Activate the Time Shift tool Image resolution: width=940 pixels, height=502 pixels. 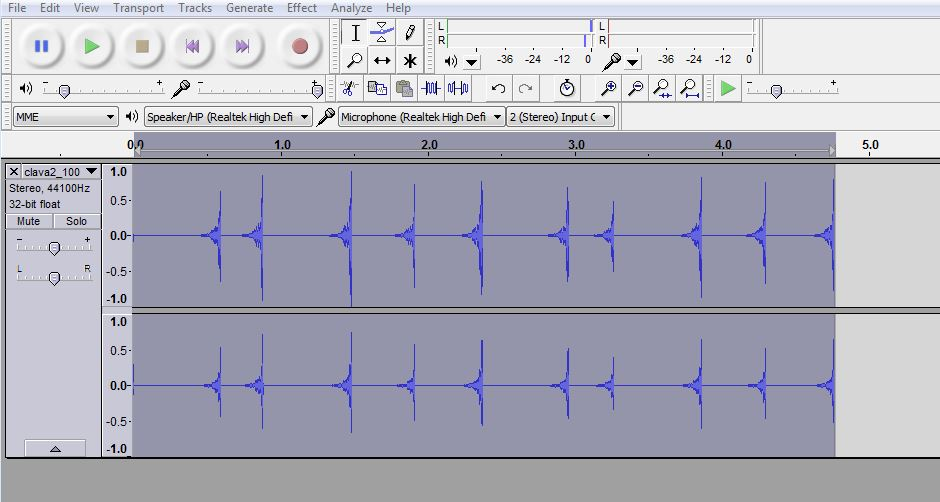point(382,61)
